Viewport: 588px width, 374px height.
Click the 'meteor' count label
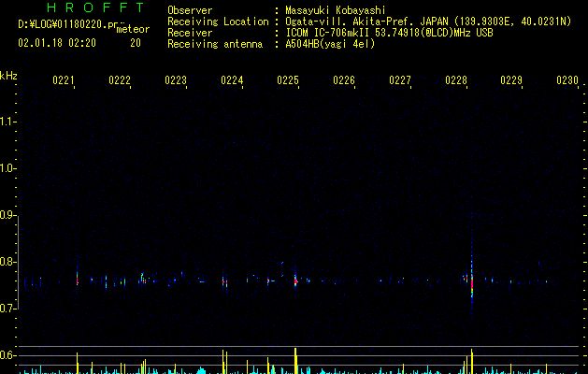pyautogui.click(x=133, y=29)
